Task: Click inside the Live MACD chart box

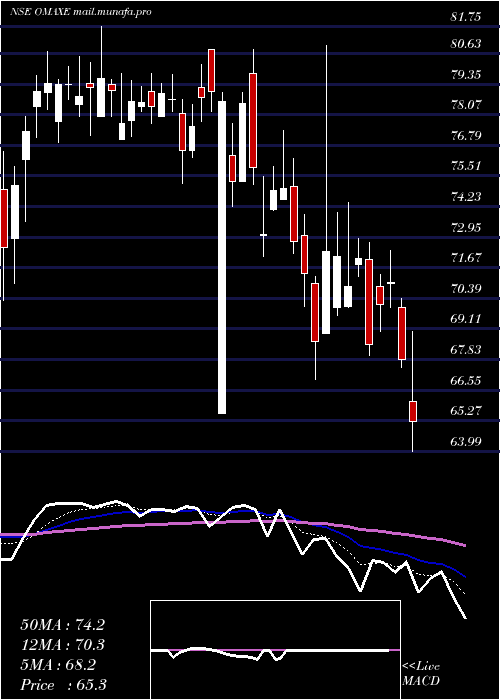Action: coord(275,650)
